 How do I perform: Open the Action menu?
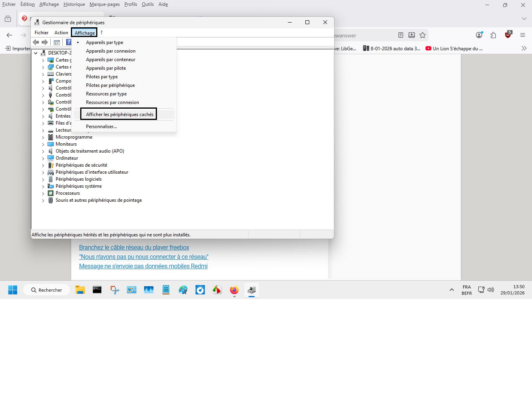61,33
